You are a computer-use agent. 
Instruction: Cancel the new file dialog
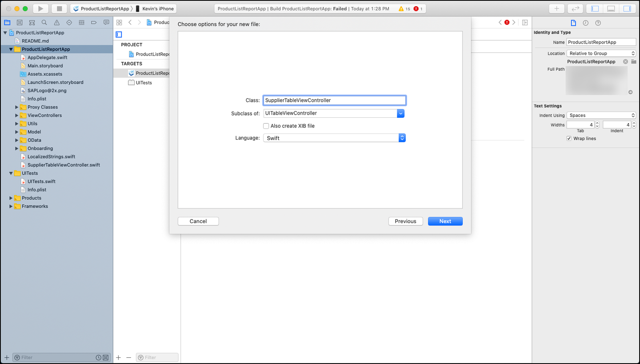198,221
